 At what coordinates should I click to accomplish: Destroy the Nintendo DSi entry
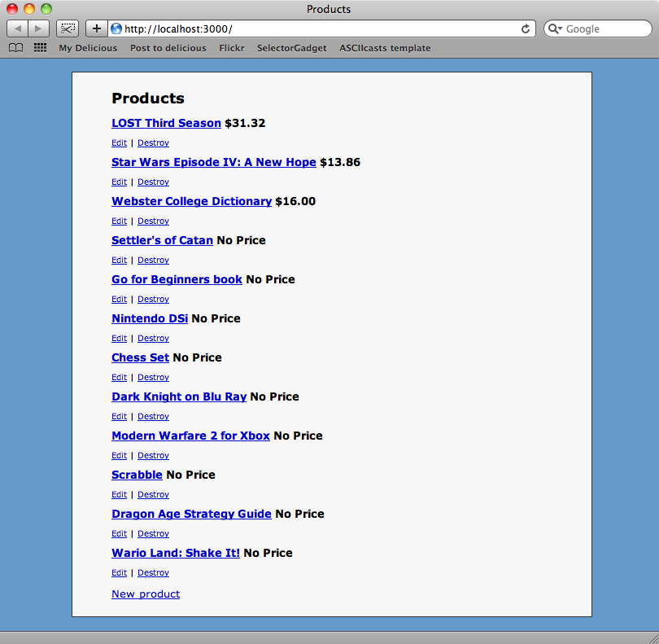pos(154,339)
